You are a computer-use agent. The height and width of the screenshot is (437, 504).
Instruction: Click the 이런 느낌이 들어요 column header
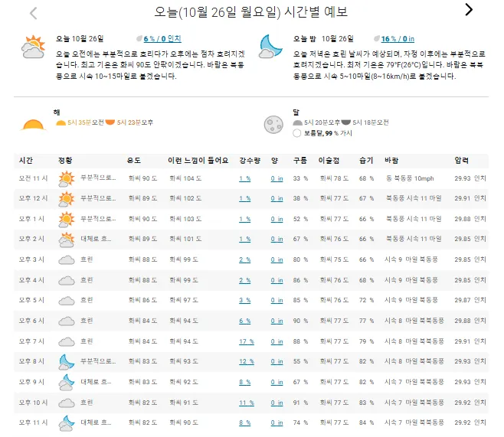coord(198,160)
